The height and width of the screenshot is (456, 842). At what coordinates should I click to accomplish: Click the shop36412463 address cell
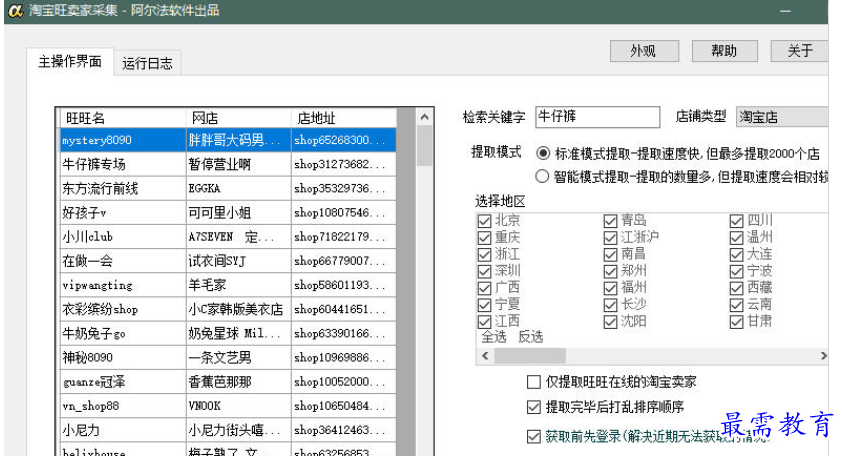[344, 430]
